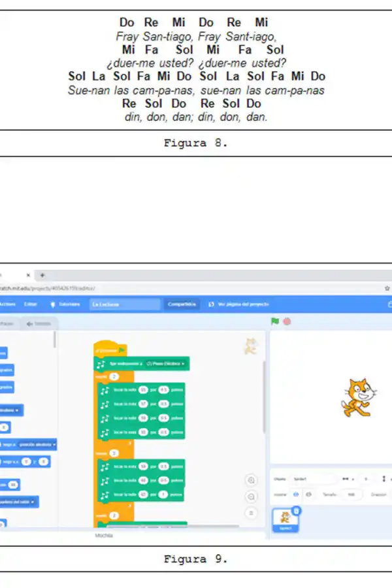The image size is (392, 588).
Task: Show the sprite with the eye icon
Action: [295, 495]
